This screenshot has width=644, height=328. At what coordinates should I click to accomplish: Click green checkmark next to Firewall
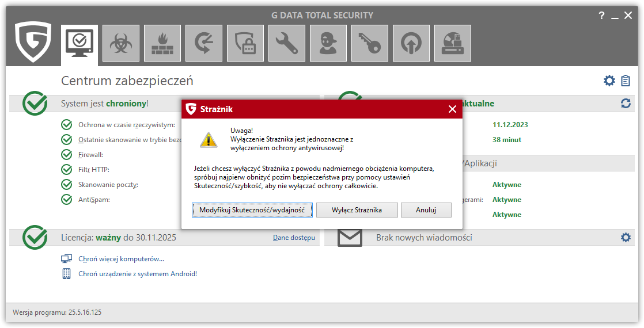[67, 155]
